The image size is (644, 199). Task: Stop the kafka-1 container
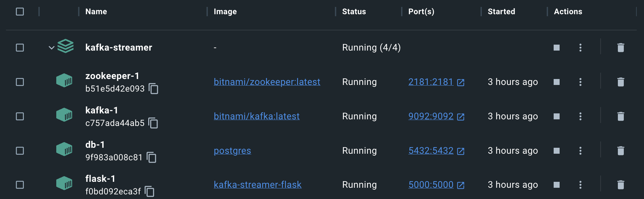click(x=557, y=116)
